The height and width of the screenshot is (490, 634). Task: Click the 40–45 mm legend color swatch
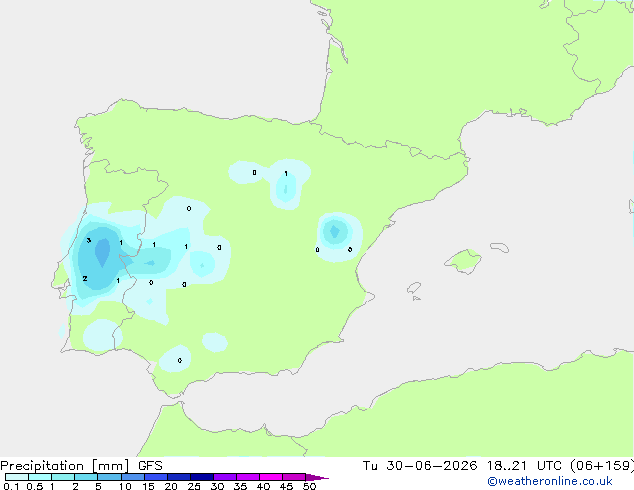271,477
